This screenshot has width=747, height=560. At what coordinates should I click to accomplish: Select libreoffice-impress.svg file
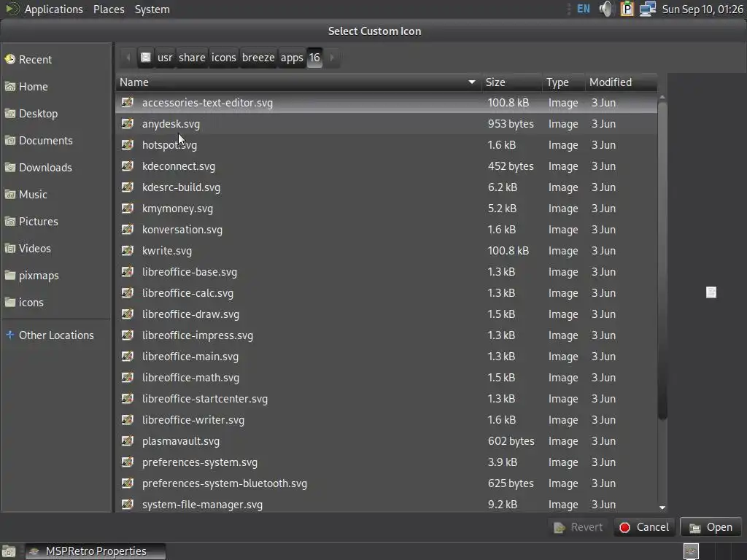(387, 335)
